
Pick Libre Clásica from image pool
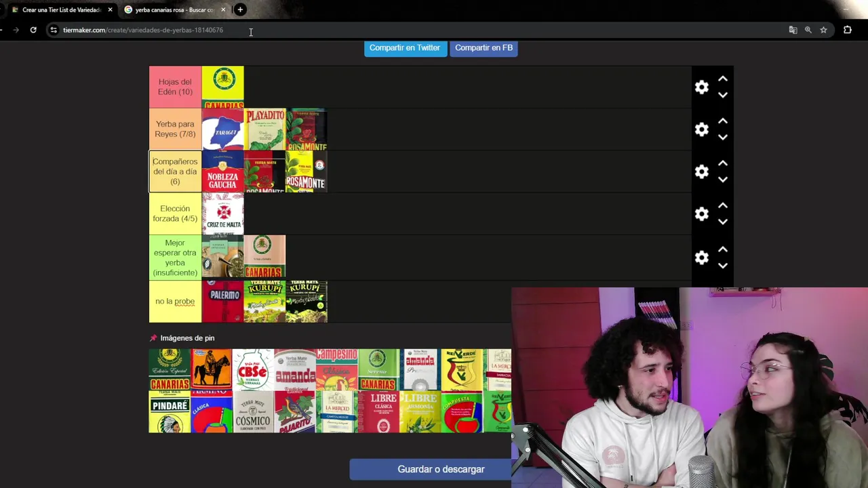point(378,412)
